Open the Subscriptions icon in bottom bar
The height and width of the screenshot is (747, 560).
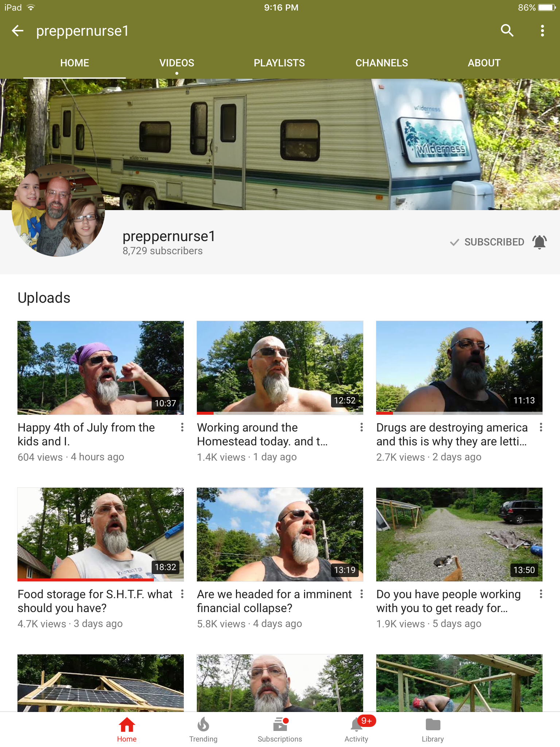tap(280, 729)
